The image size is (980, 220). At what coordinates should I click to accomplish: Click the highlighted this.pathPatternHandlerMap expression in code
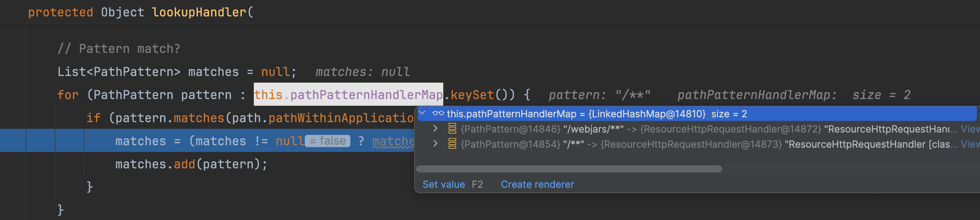(x=348, y=95)
